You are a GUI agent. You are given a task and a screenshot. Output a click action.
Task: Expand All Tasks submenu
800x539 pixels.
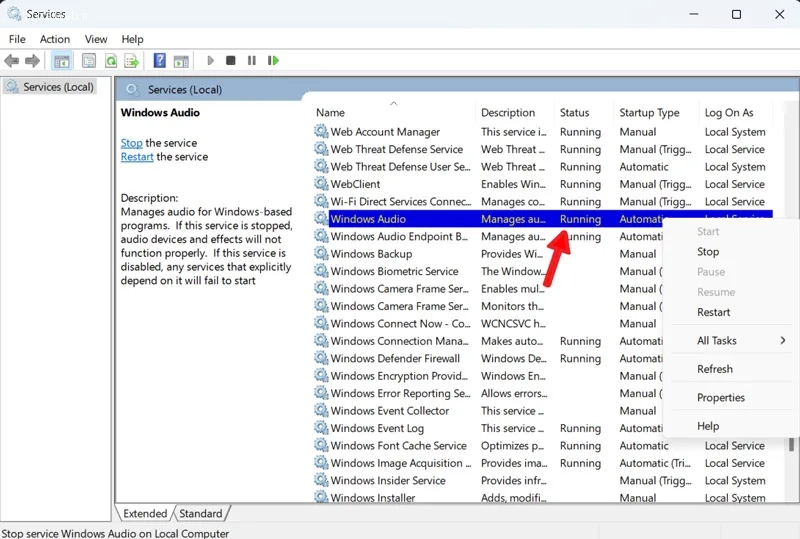(x=732, y=340)
